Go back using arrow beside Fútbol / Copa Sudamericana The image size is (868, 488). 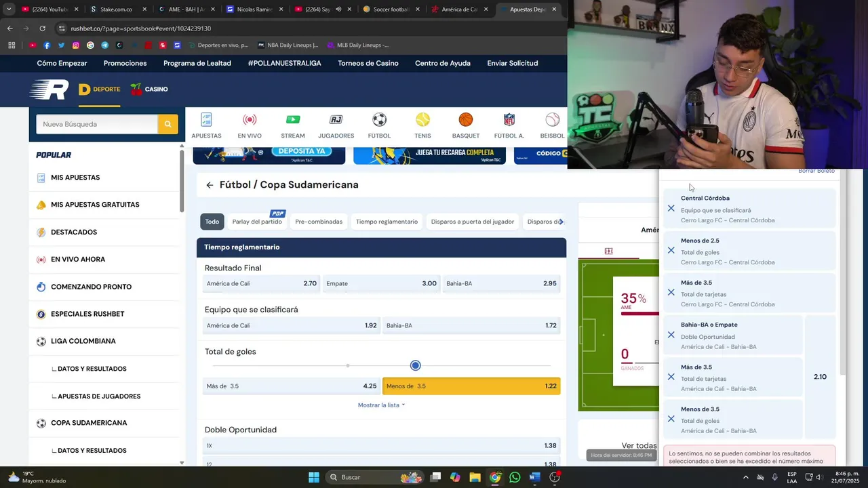pyautogui.click(x=210, y=185)
